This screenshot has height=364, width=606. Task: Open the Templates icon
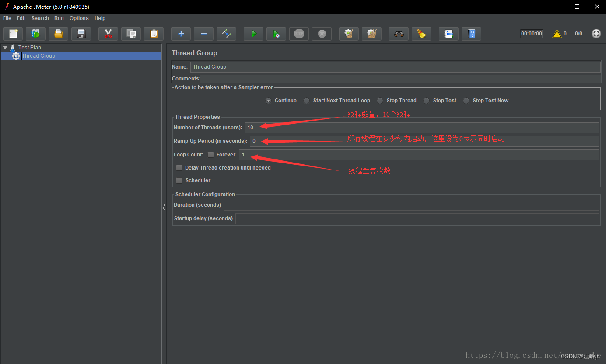[35, 34]
